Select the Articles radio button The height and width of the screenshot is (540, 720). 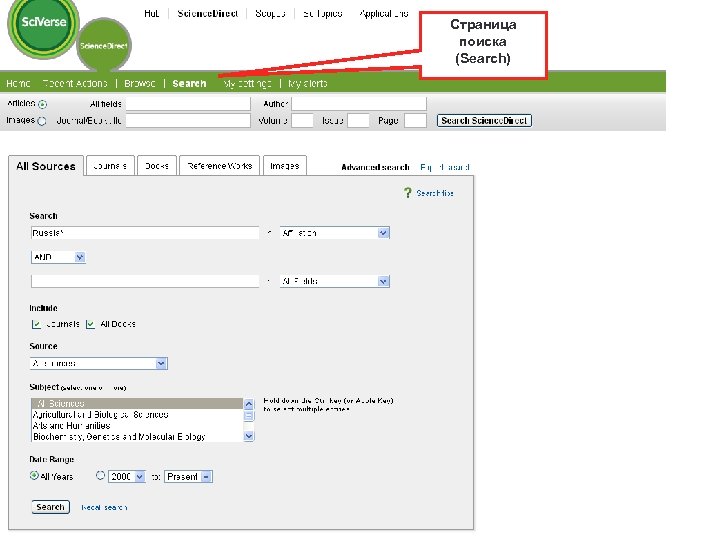point(43,104)
